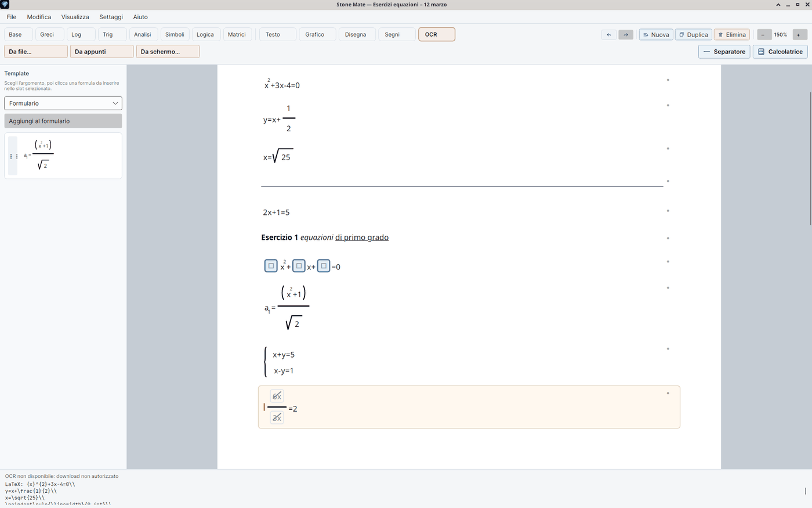This screenshot has width=812, height=508.
Task: Switch to the Analisi tab
Action: tap(143, 34)
